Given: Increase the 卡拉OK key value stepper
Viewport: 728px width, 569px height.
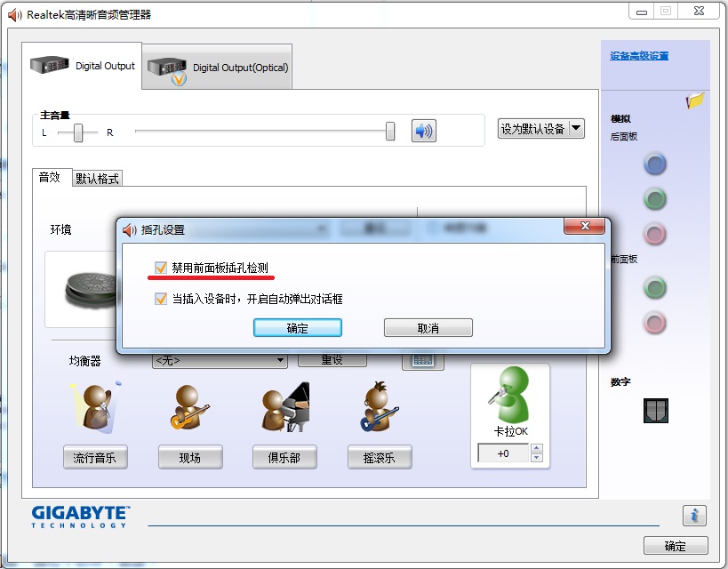Looking at the screenshot, I should click(536, 449).
